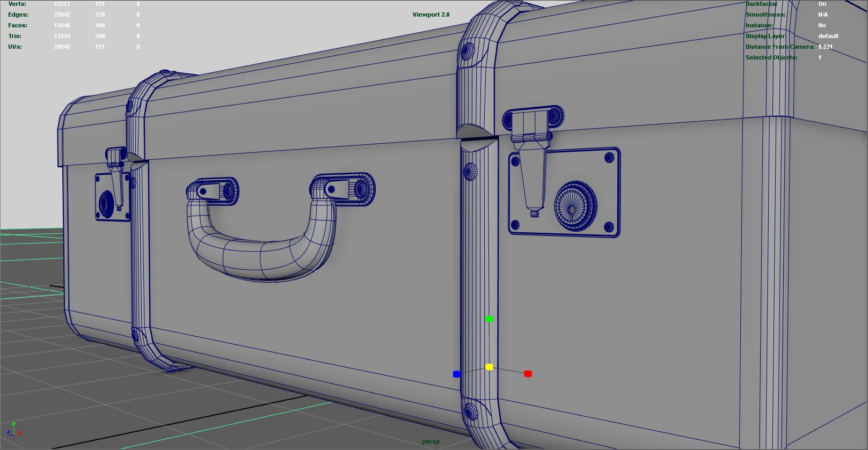Click the "100" value in the Faces row

100,25
